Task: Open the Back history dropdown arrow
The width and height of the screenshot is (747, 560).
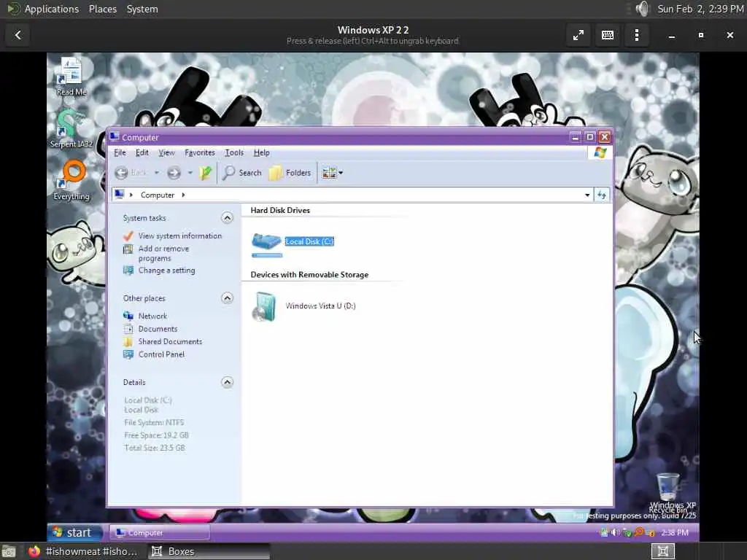Action: tap(157, 173)
